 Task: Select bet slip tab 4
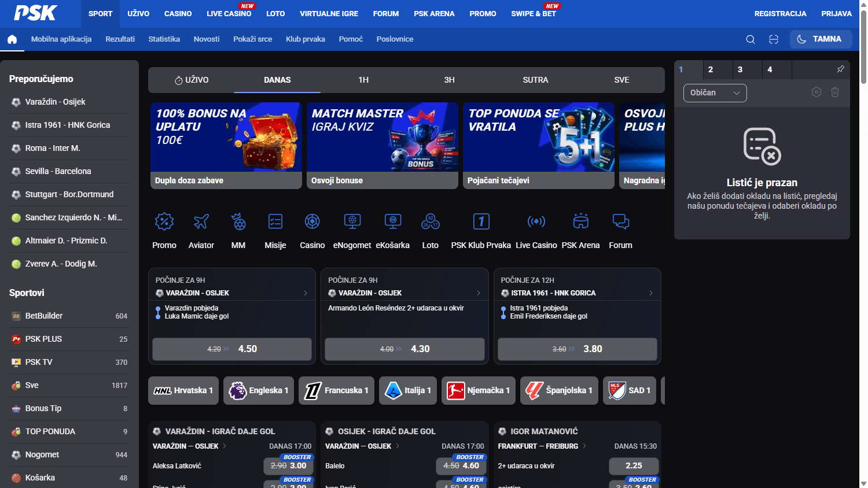coord(777,69)
